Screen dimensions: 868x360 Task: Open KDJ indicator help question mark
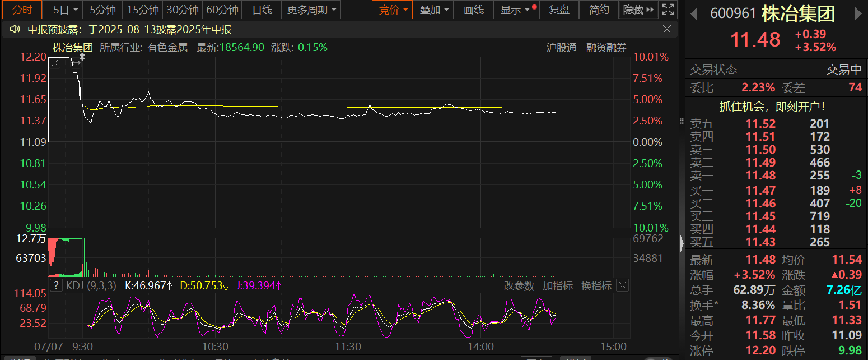coord(55,286)
